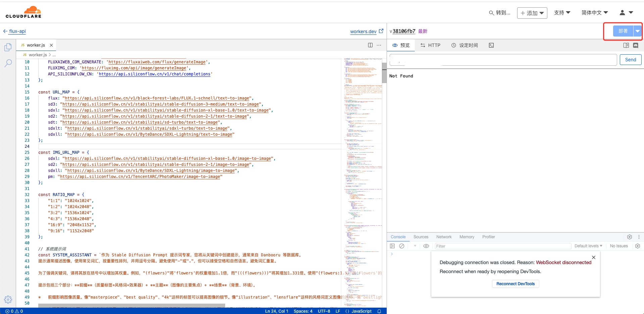The height and width of the screenshot is (314, 644).
Task: Click the Reconnect DevTools button
Action: click(x=515, y=284)
